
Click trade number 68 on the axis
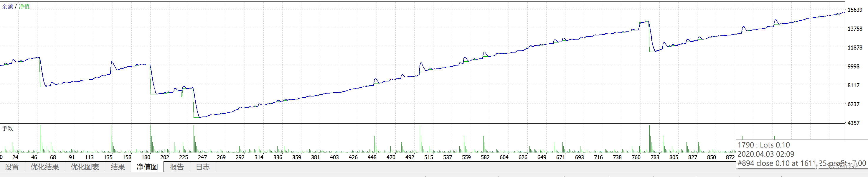(x=53, y=157)
